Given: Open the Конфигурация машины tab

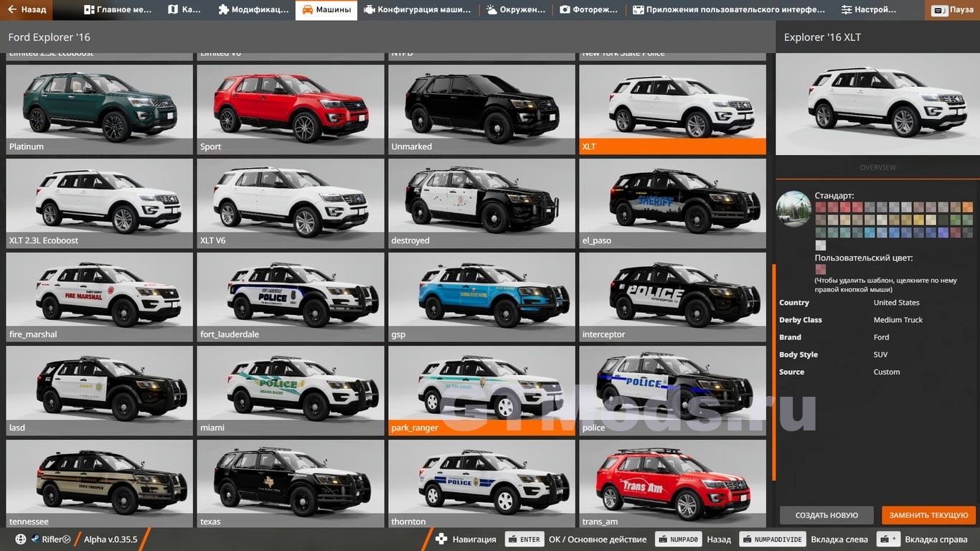Looking at the screenshot, I should click(x=418, y=10).
